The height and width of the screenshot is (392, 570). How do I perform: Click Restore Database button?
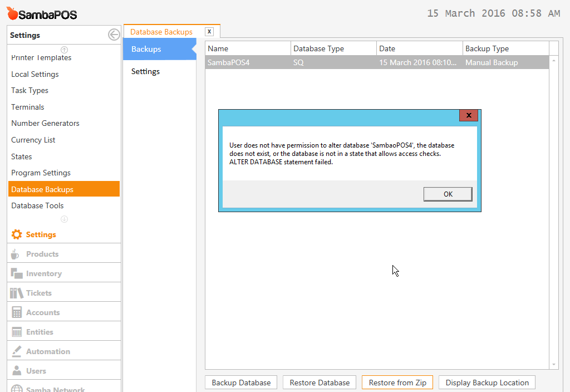(x=320, y=383)
